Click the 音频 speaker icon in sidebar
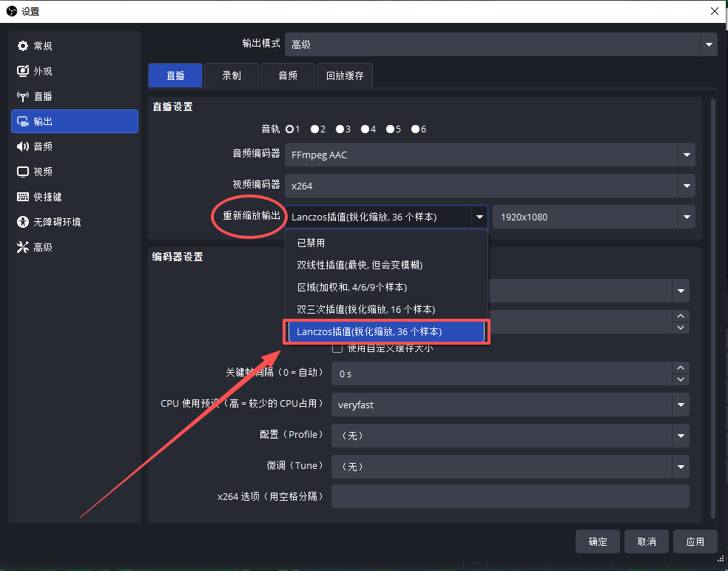Image resolution: width=728 pixels, height=571 pixels. (x=22, y=146)
